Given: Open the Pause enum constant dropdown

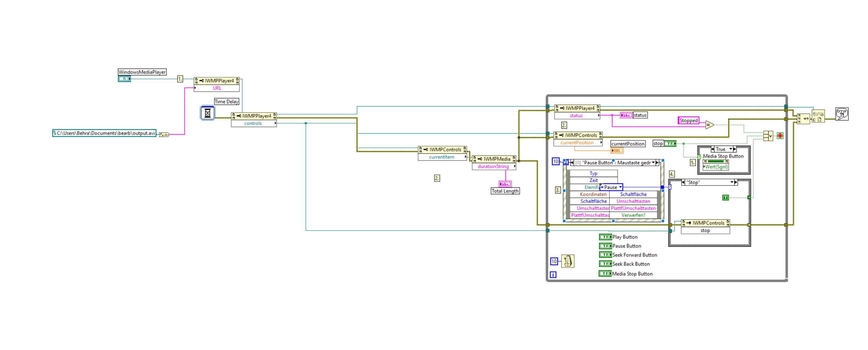Looking at the screenshot, I should coord(620,187).
